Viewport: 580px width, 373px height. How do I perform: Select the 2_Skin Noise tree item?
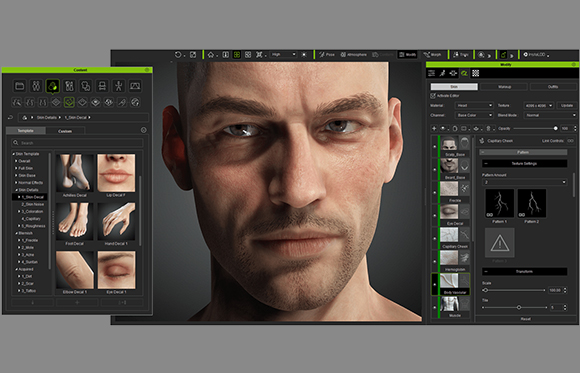[33, 204]
